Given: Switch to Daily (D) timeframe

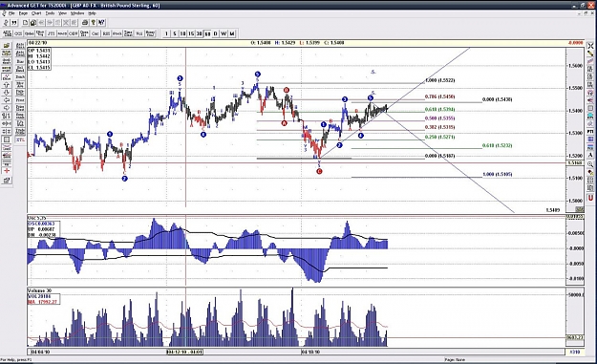Looking at the screenshot, I should click(x=216, y=33).
